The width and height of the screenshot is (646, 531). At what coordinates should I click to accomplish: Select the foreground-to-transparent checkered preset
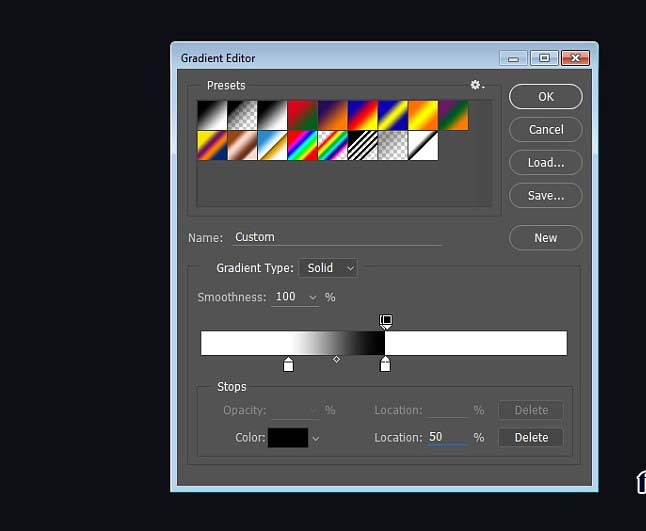pos(242,115)
